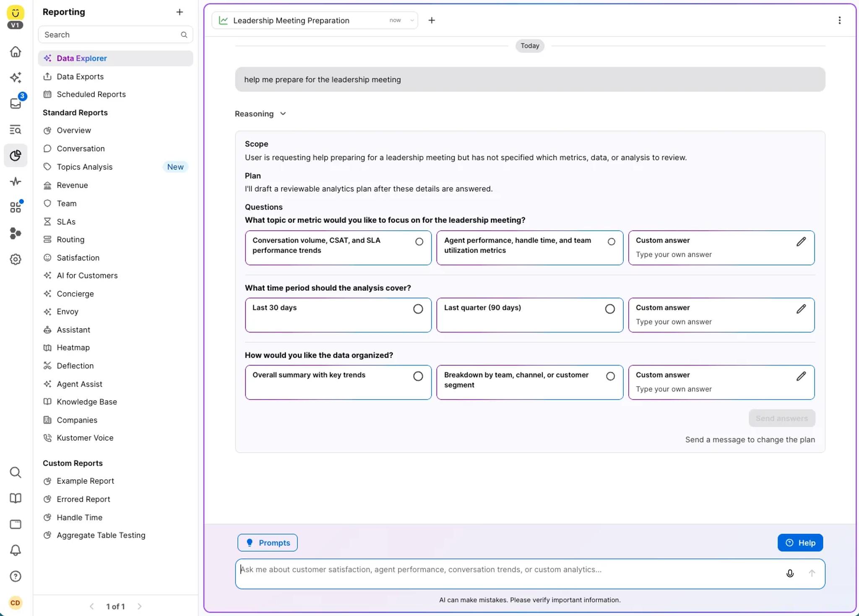Select Conversation volume, CSAT, and SLA option
The height and width of the screenshot is (616, 859).
(x=338, y=247)
